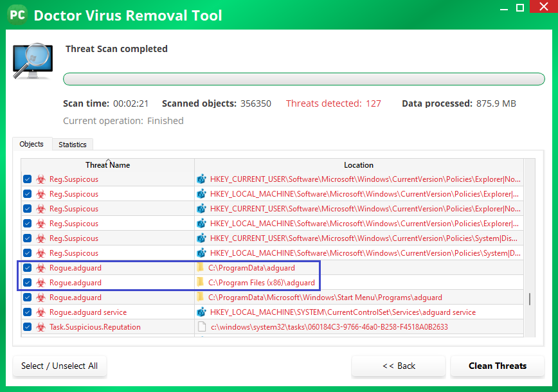The width and height of the screenshot is (558, 392).
Task: Select the Objects tab
Action: tap(32, 144)
